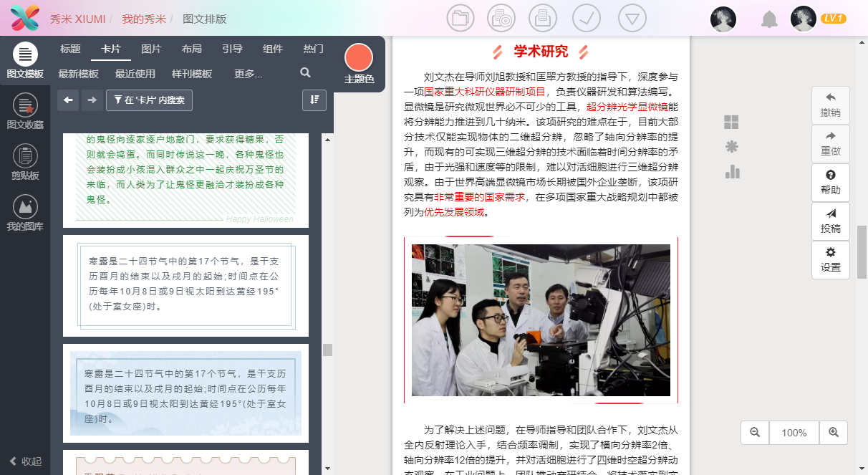Screen dimensions: 868x475
Task: Open 剪贴板 clipboard panel
Action: click(25, 162)
